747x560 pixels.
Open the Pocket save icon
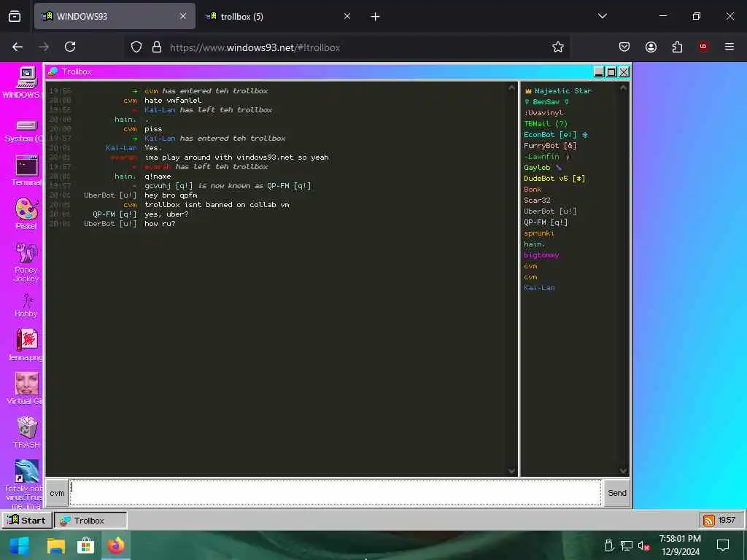click(624, 47)
